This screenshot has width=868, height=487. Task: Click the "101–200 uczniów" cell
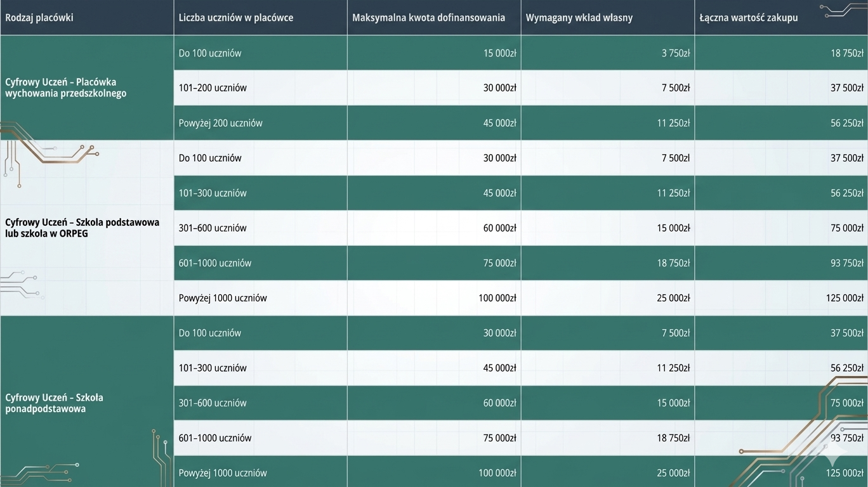(x=213, y=88)
